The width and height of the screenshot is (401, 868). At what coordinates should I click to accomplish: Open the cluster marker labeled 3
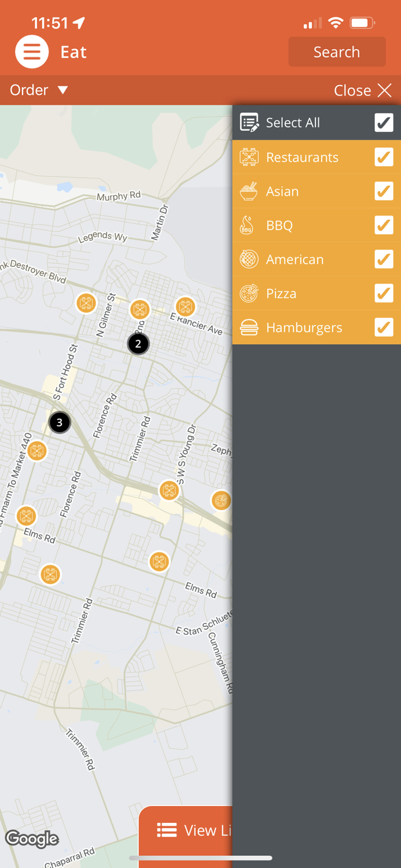point(60,422)
